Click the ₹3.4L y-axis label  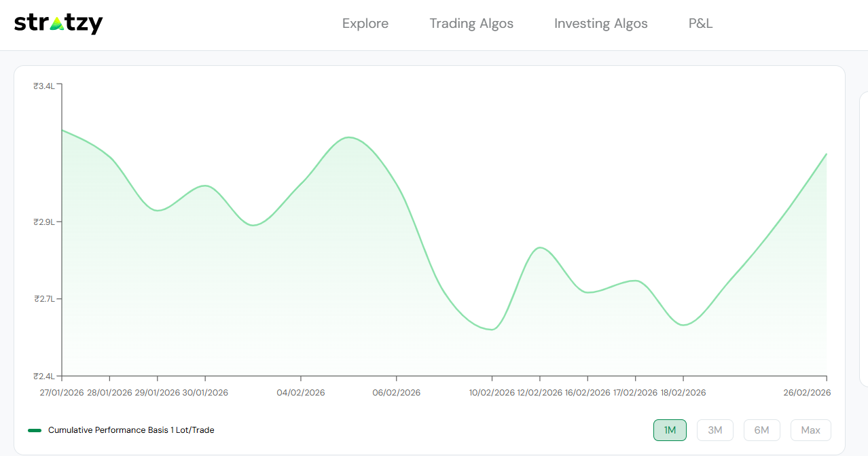(43, 86)
